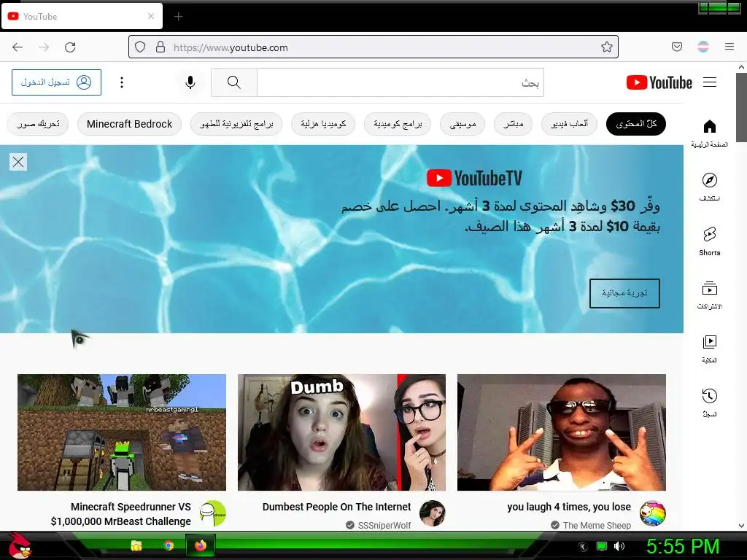This screenshot has height=560, width=747.
Task: Select the 'برامج كوميدية' chip
Action: (398, 124)
